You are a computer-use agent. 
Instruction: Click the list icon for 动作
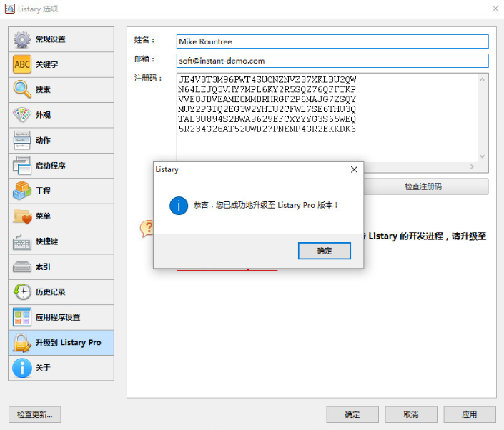click(22, 140)
